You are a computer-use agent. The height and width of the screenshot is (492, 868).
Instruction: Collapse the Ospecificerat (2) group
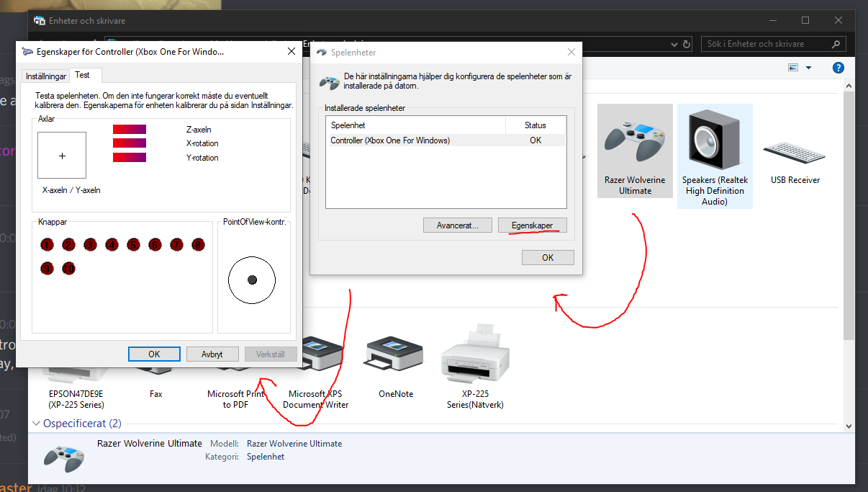(37, 424)
